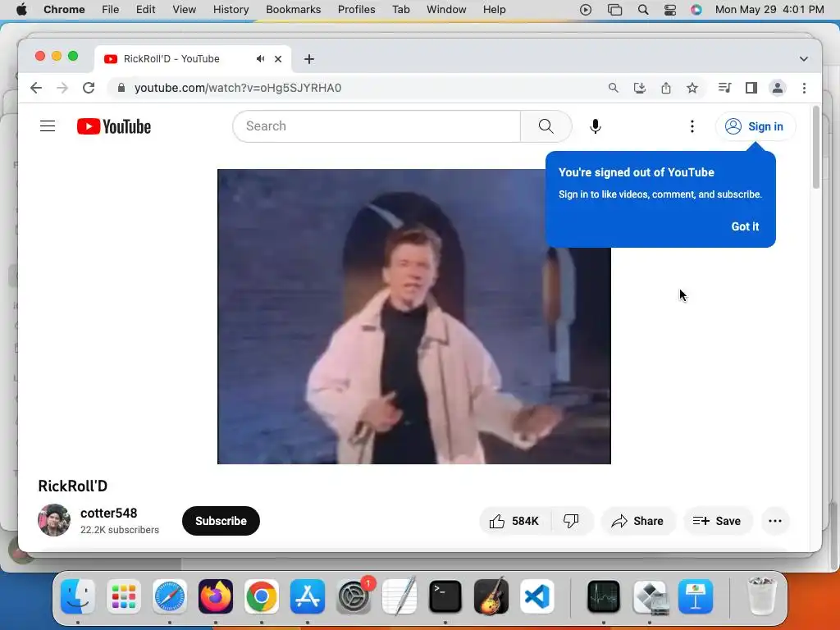Click Siri icon in menu bar
This screenshot has width=840, height=630.
tap(696, 10)
